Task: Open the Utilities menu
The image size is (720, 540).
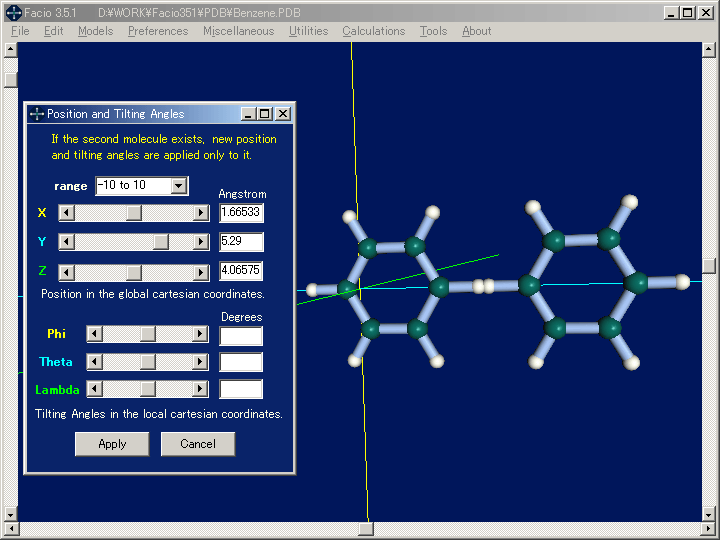Action: [308, 31]
